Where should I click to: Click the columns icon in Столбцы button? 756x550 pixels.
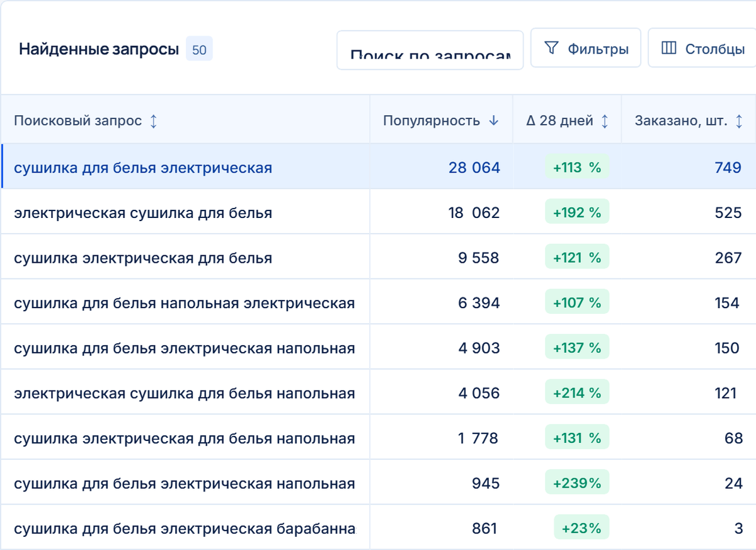coord(669,48)
